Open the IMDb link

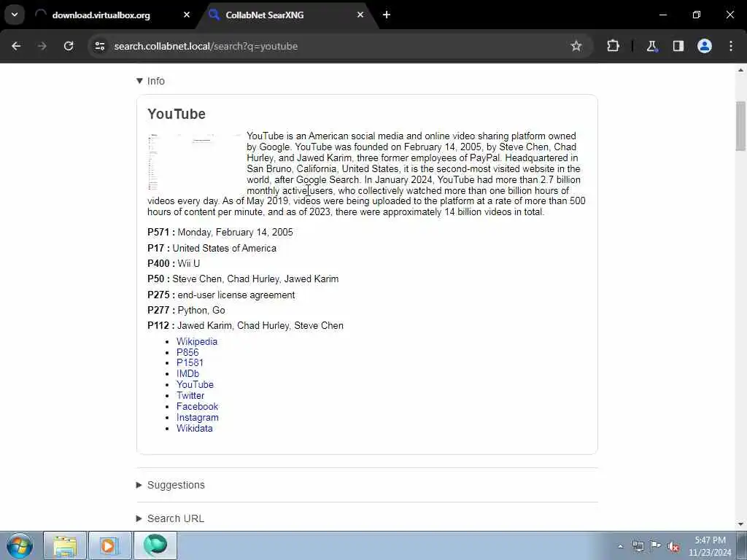pyautogui.click(x=187, y=374)
